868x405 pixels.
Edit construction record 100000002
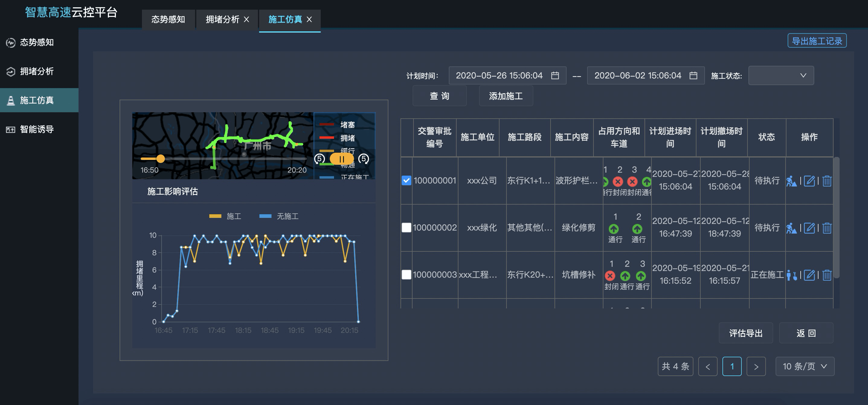809,228
